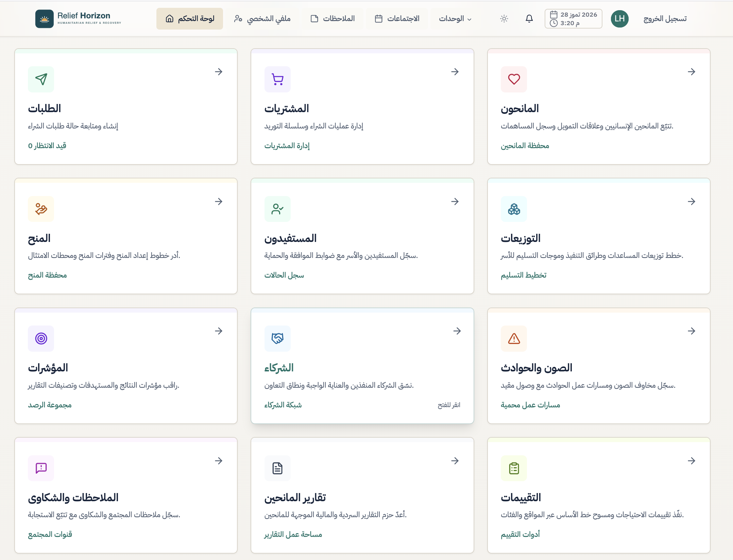Click the الصون والحوادث card title
Screen dimensions: 733x560
click(536, 368)
